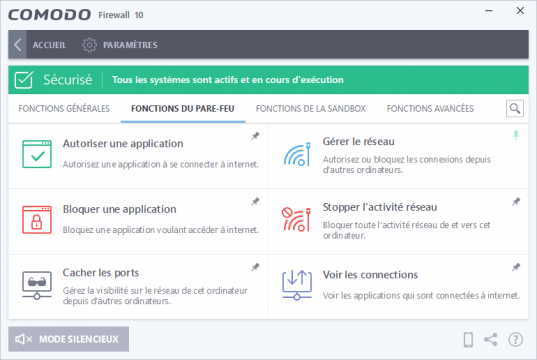Switch to the Fonctions Générales tab
The image size is (537, 360).
[x=64, y=109]
